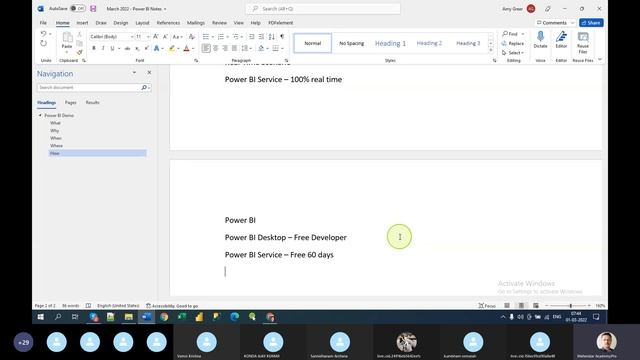Toggle Bold formatting
The image size is (640, 360).
pos(94,49)
